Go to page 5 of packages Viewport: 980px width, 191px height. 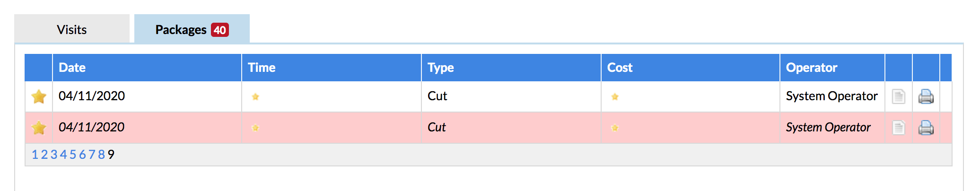73,155
